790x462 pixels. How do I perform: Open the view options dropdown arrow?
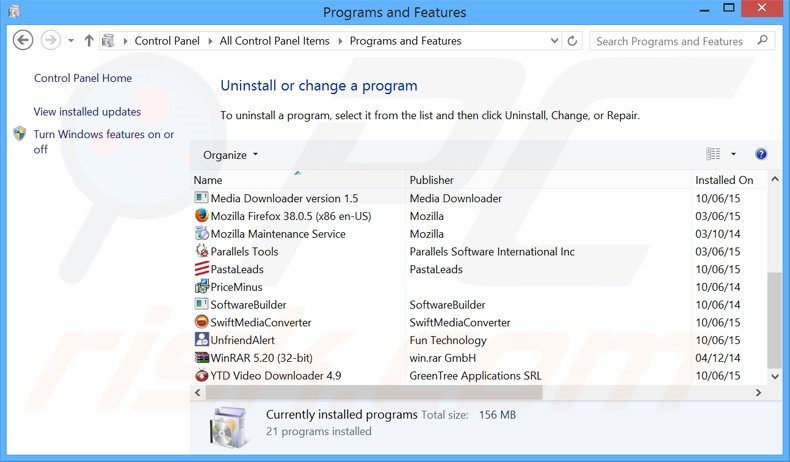tap(734, 154)
